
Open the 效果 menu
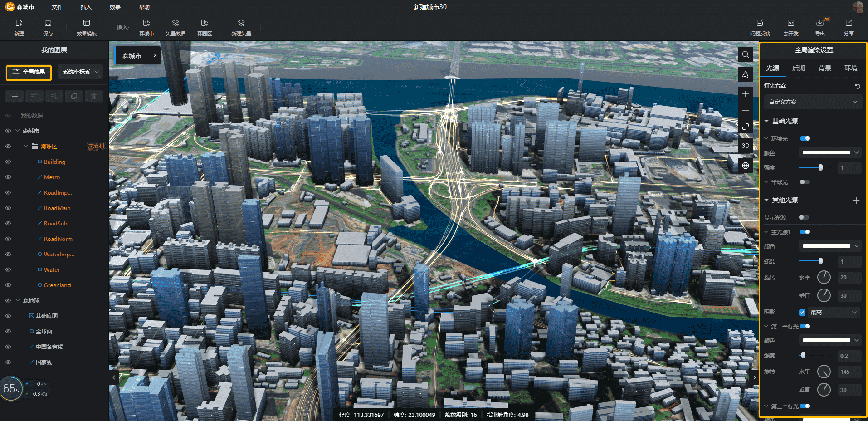coord(115,7)
